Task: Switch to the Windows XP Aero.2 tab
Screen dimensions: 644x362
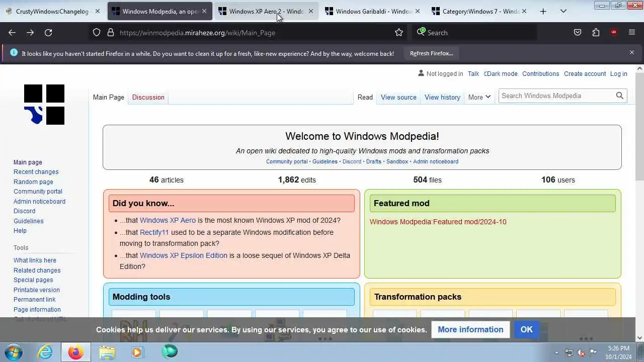Action: coord(261,11)
